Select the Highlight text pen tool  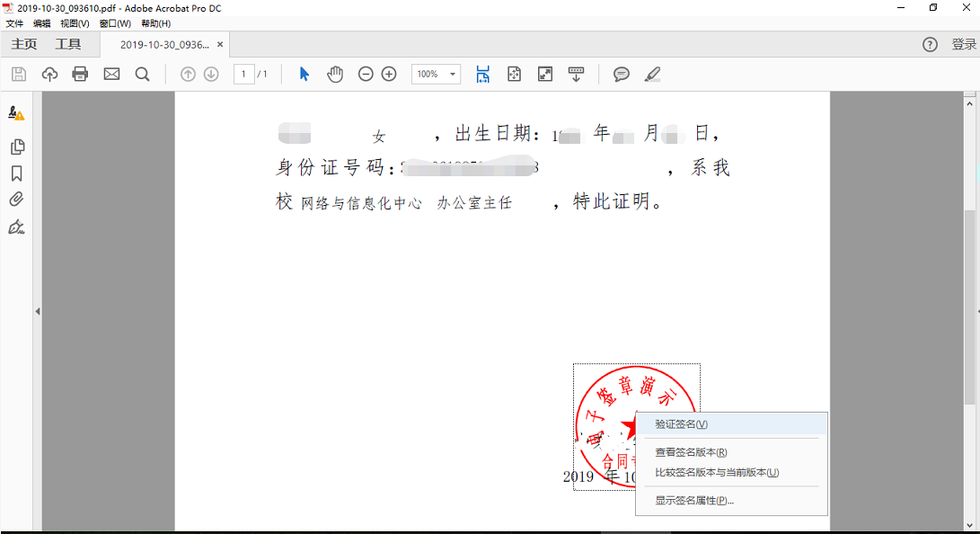[x=652, y=75]
